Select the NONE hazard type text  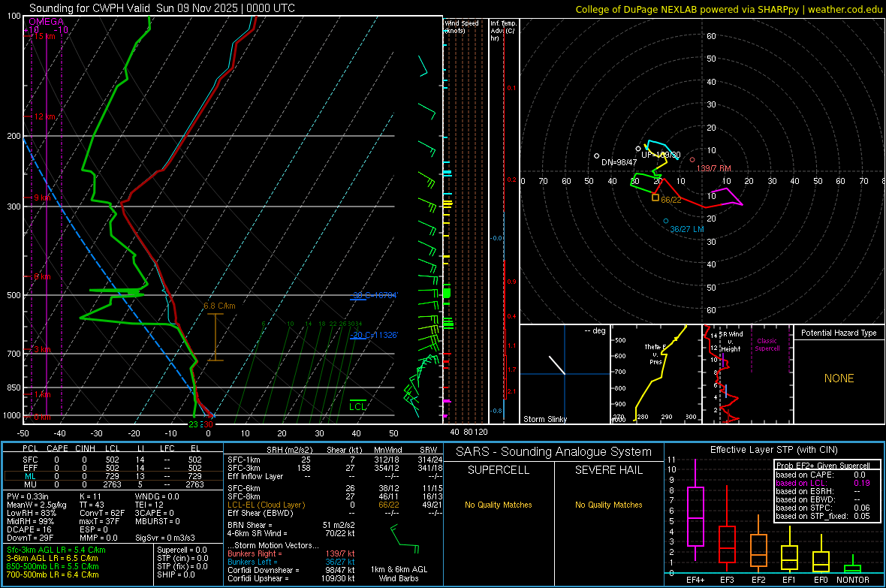tap(839, 378)
